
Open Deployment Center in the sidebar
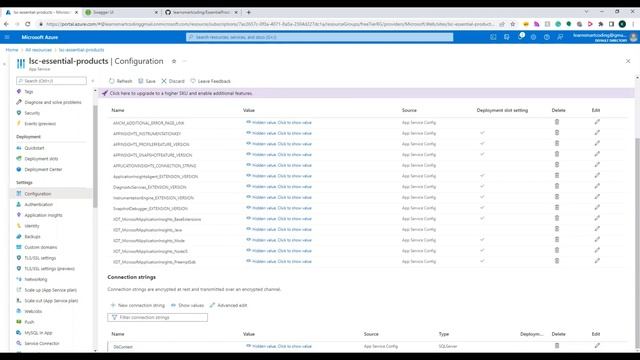tap(43, 169)
